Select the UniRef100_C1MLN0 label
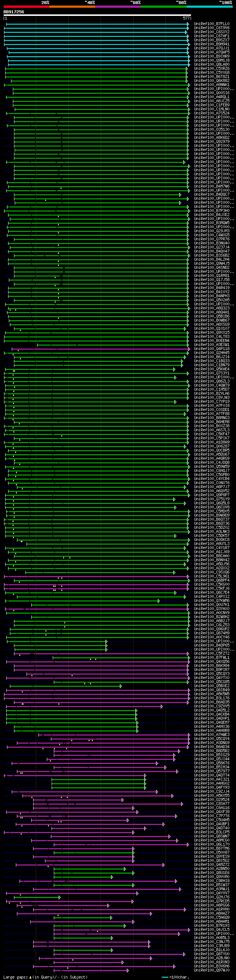This screenshot has height=980, width=236. 212,109
